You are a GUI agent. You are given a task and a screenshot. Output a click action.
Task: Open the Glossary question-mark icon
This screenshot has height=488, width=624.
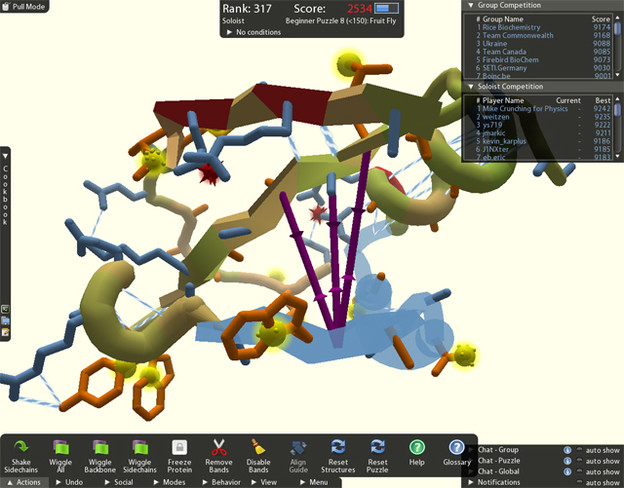[x=456, y=448]
